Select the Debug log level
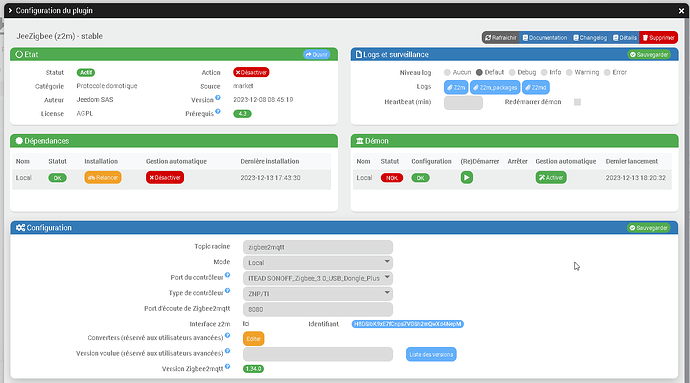Screen dimensions: 690x383 [512, 72]
